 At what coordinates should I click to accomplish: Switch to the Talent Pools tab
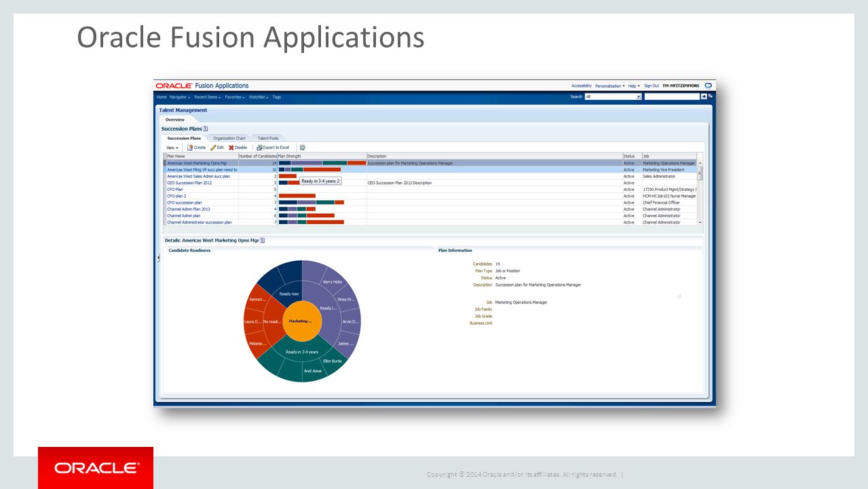point(268,138)
